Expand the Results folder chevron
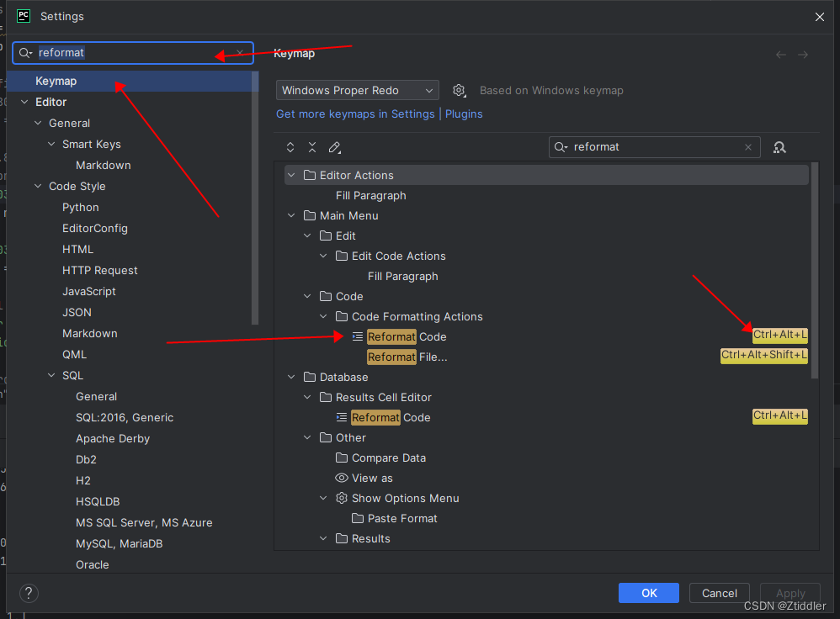This screenshot has width=840, height=619. tap(322, 538)
